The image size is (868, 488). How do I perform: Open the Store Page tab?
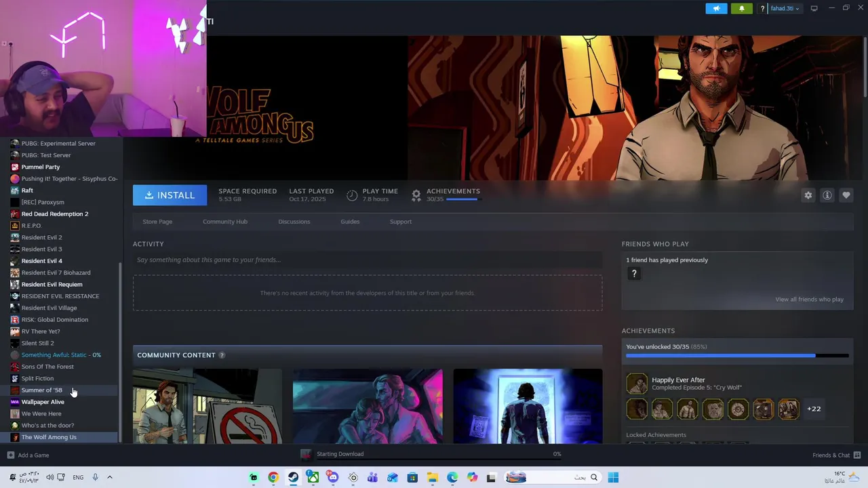(157, 222)
